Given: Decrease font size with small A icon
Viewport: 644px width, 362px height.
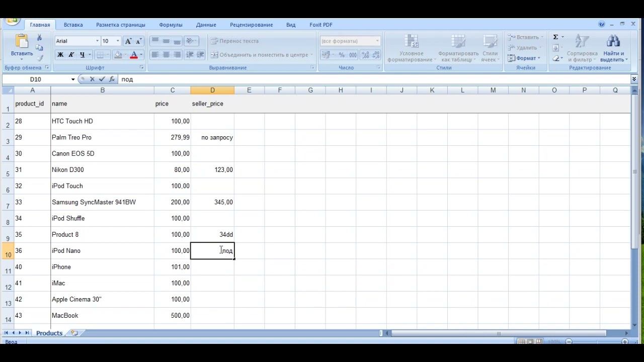Looking at the screenshot, I should [x=139, y=41].
